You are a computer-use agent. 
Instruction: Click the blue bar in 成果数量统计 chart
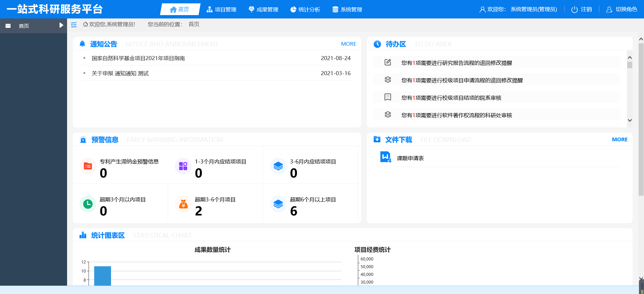pos(103,276)
